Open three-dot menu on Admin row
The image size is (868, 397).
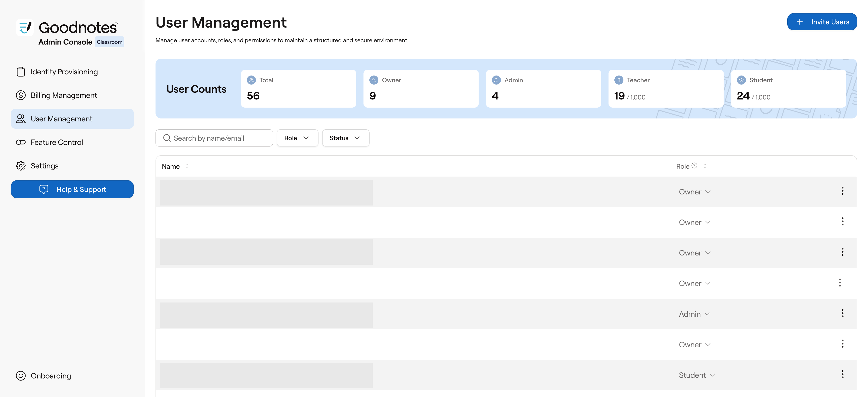coord(842,313)
